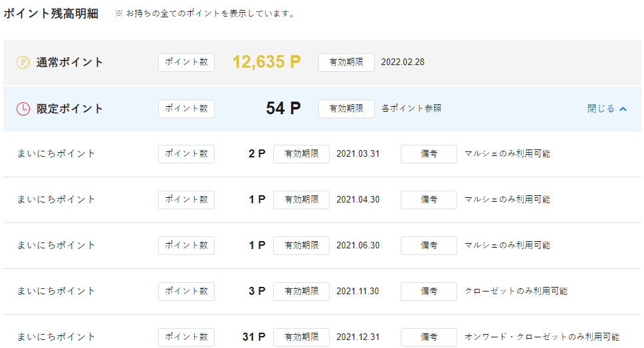Screen dimensions: 644x348
Task: Click the 備考 label beside クローゼットのみ利用可能
Action: point(429,292)
